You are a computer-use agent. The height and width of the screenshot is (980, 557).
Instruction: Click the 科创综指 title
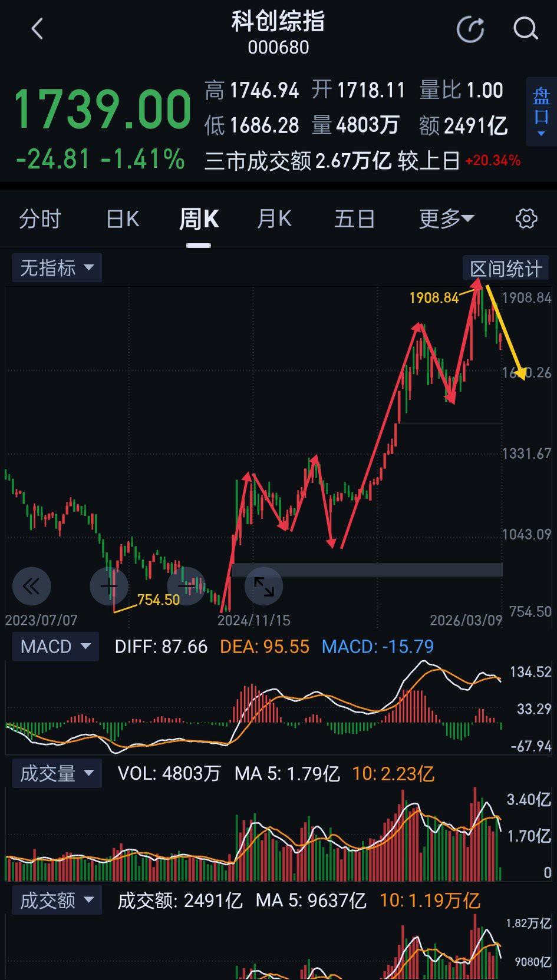278,22
